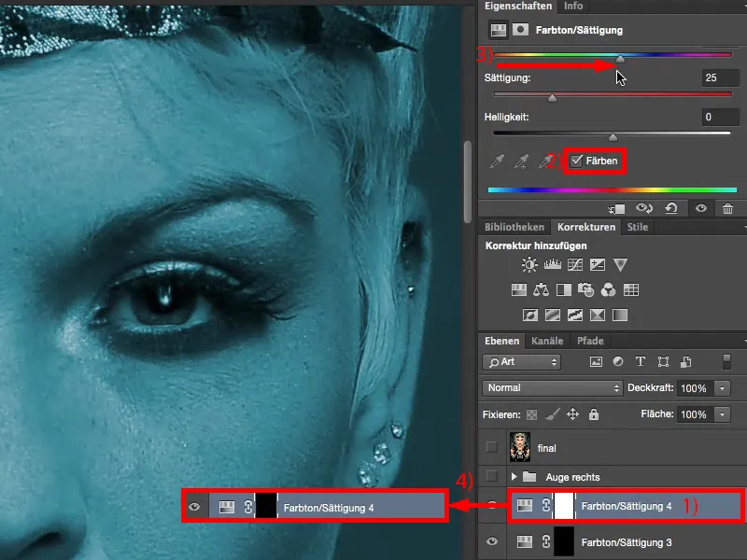Viewport: 747px width, 560px height.
Task: Click the Sättigung slider handle
Action: (x=552, y=98)
